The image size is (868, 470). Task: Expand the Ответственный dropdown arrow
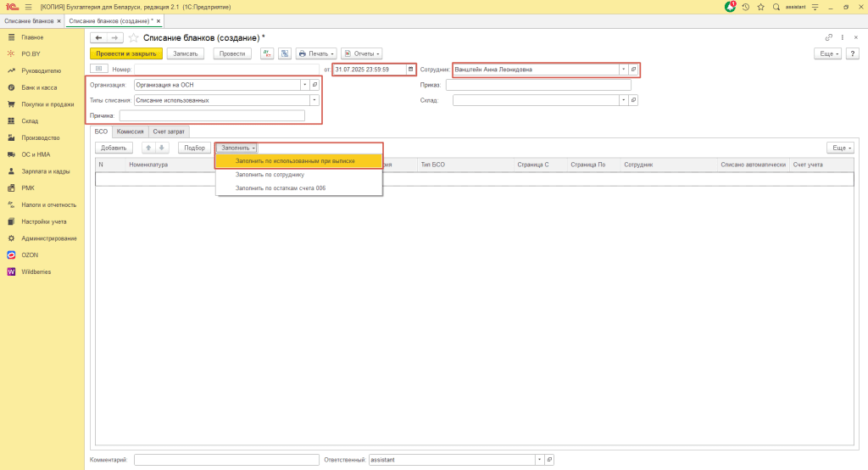[539, 460]
